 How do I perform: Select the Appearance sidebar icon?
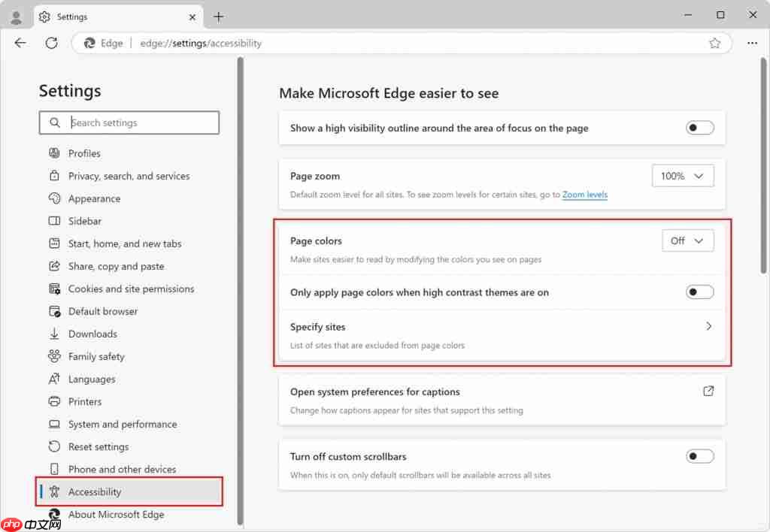coord(55,198)
